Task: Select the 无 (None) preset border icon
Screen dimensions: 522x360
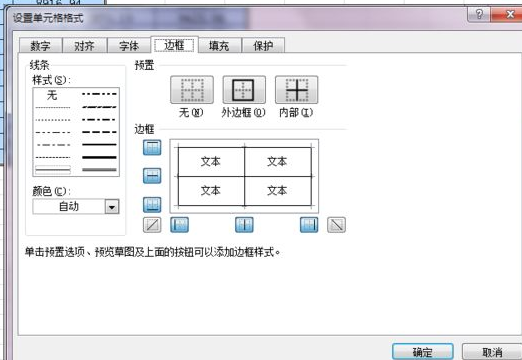Action: click(192, 89)
